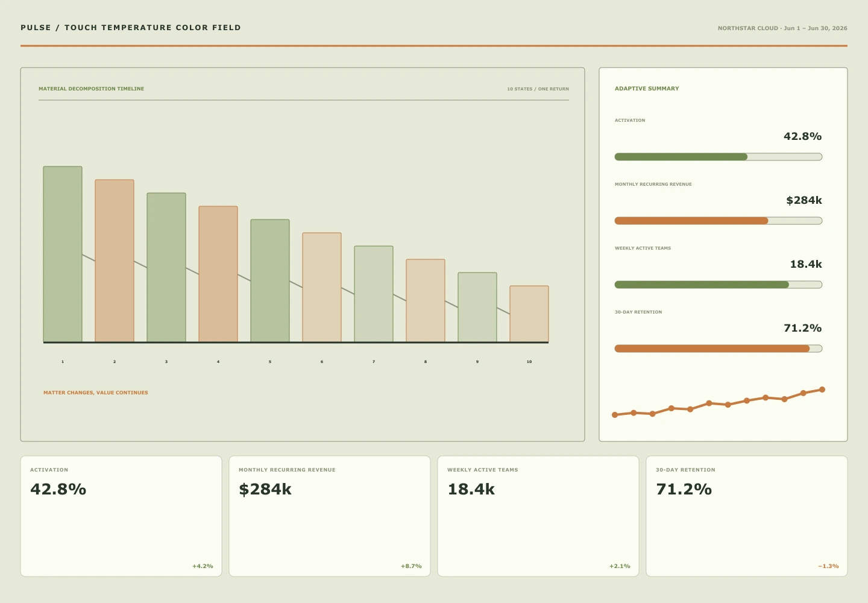
Task: Click the 71.2% value in Adaptive Summary
Action: pyautogui.click(x=802, y=328)
